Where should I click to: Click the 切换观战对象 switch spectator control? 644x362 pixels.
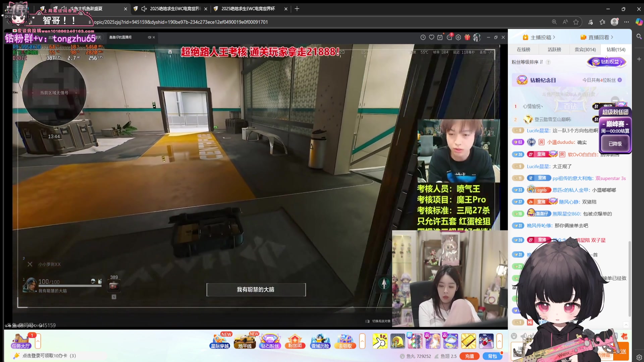(378, 321)
